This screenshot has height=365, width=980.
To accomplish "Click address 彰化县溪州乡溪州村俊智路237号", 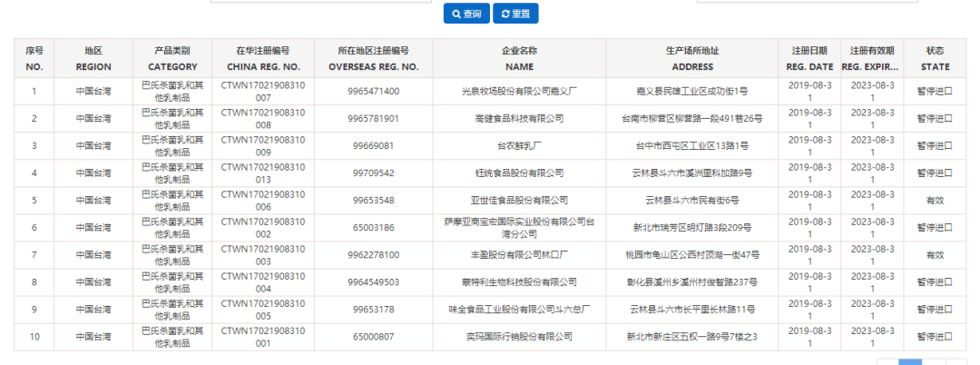I will (x=691, y=282).
